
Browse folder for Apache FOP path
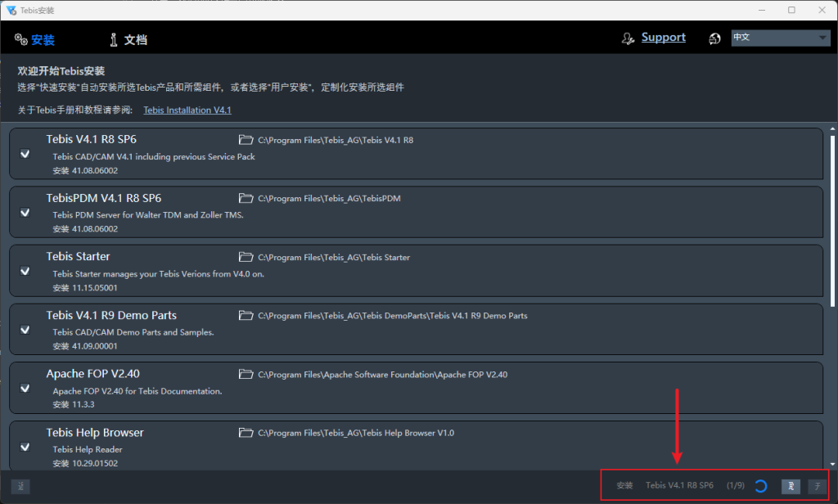coord(246,374)
